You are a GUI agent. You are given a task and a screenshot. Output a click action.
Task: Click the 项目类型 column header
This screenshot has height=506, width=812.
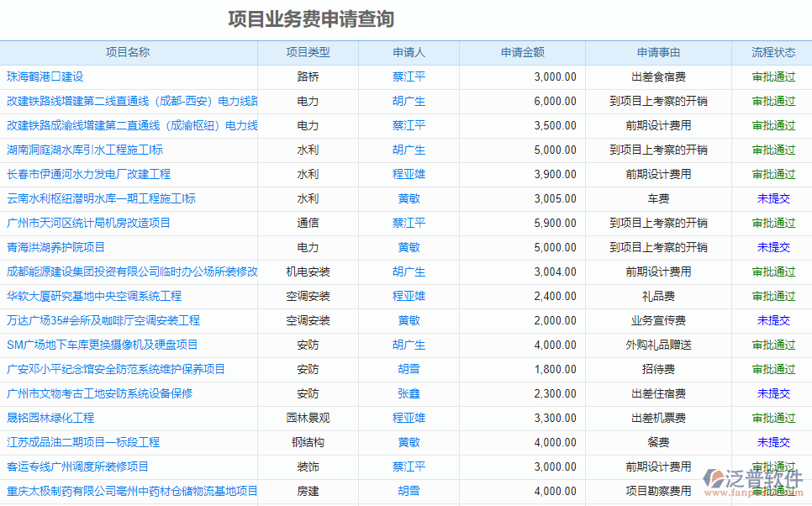tap(308, 52)
